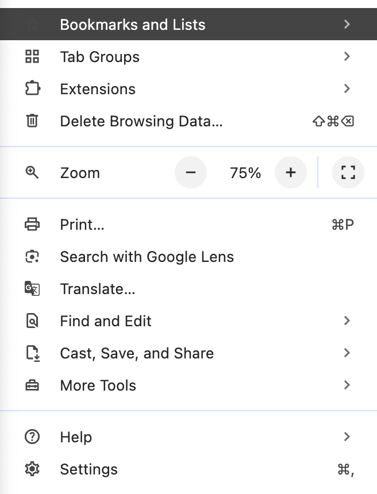Click the 75% zoom level value

[x=245, y=173]
